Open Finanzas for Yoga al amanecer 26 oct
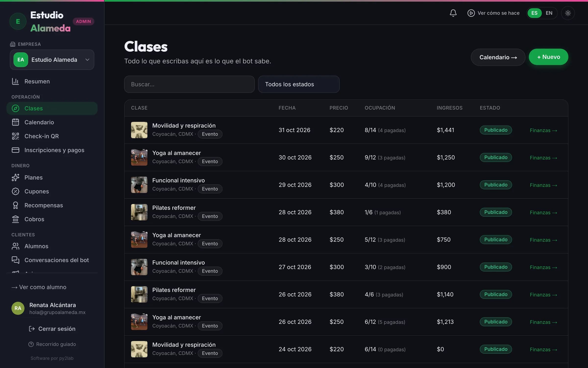This screenshot has width=588, height=368. 543,322
